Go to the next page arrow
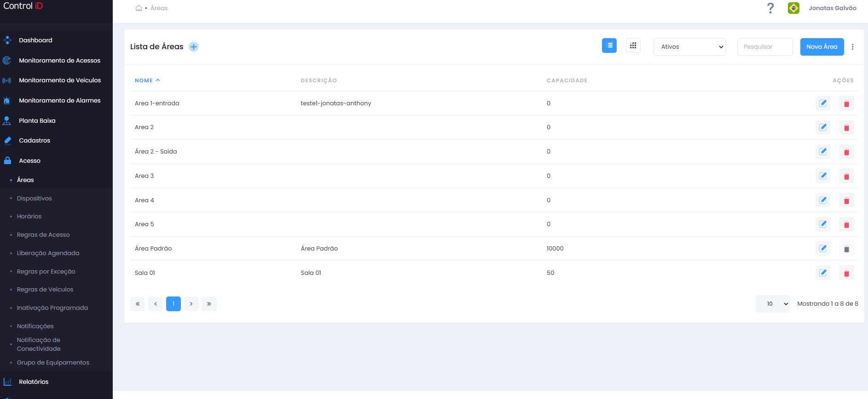The height and width of the screenshot is (399, 868). 191,304
